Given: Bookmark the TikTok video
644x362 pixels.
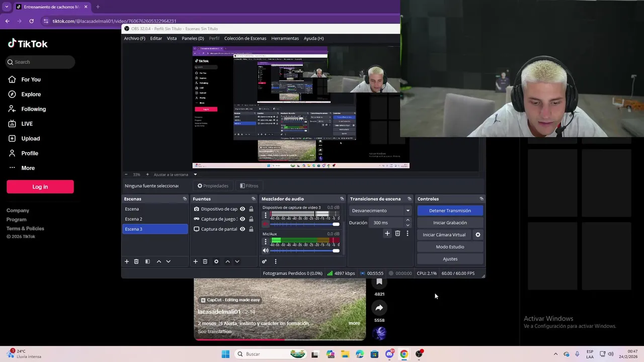Looking at the screenshot, I should point(379,283).
